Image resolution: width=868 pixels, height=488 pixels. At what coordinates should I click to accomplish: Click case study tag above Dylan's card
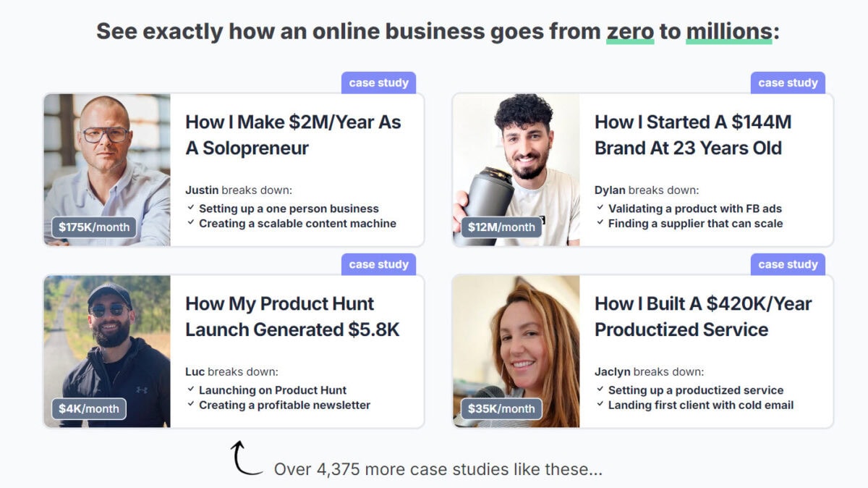point(788,83)
